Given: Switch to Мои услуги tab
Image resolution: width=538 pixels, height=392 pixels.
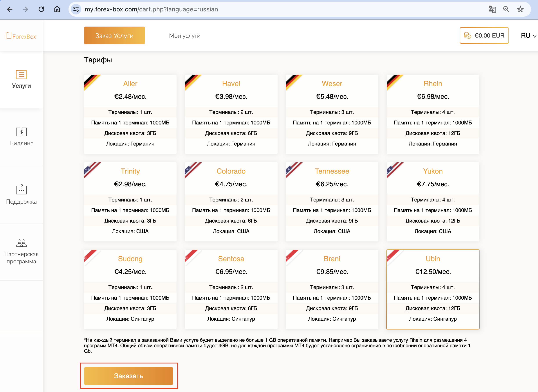Looking at the screenshot, I should (184, 36).
